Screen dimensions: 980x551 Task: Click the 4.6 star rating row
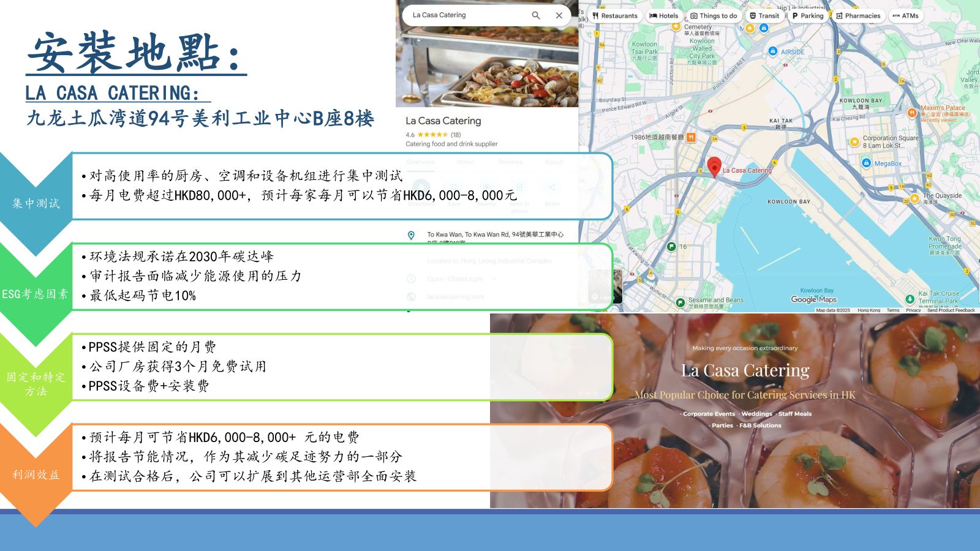point(433,135)
